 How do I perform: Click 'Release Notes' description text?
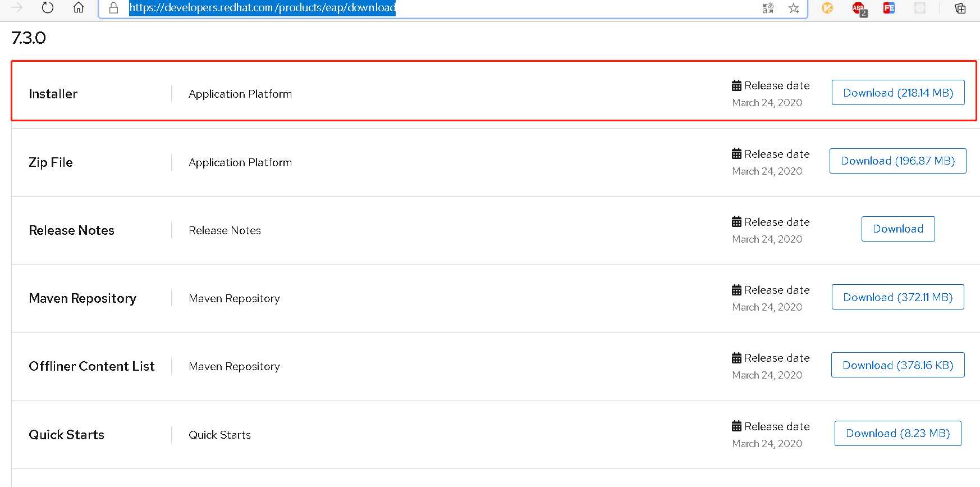click(225, 230)
